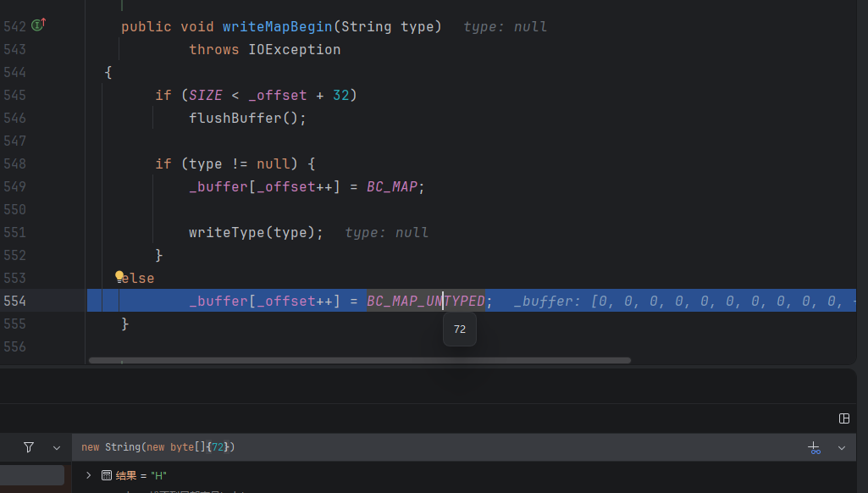Toggle breakpoint on line number 551
Screen dimensions: 868x493
coord(14,232)
